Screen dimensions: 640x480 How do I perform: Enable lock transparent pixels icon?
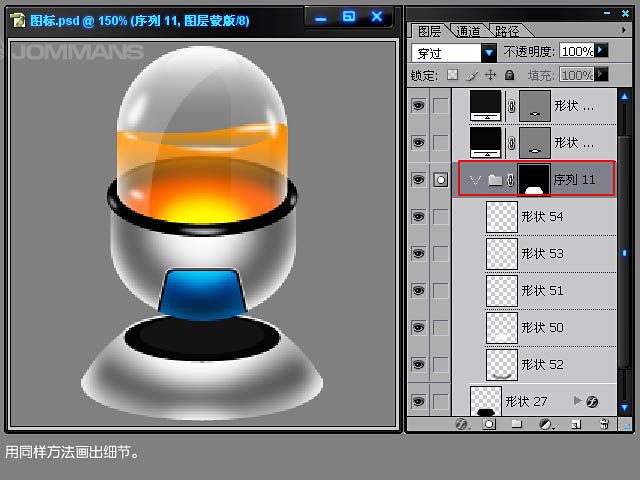tap(452, 75)
